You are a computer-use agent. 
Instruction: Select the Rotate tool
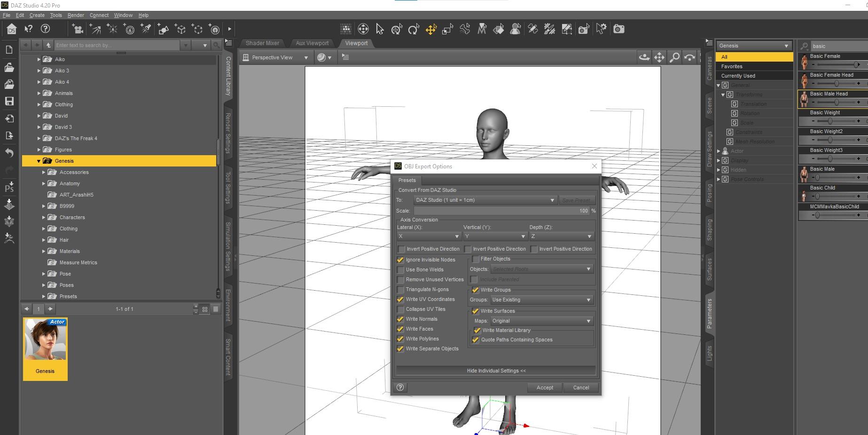click(414, 29)
